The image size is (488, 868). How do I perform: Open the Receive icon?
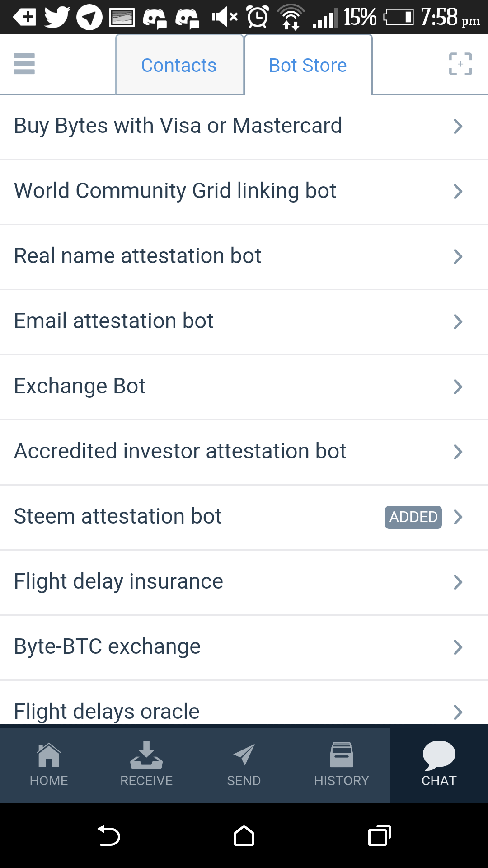(x=146, y=755)
